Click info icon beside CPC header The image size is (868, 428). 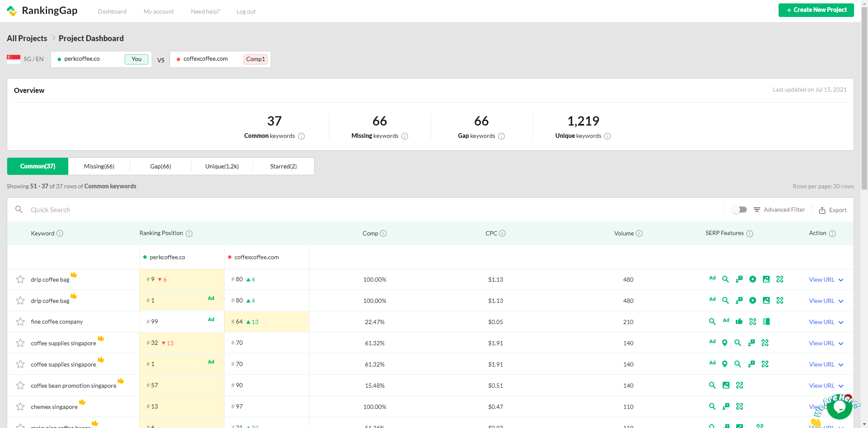502,233
